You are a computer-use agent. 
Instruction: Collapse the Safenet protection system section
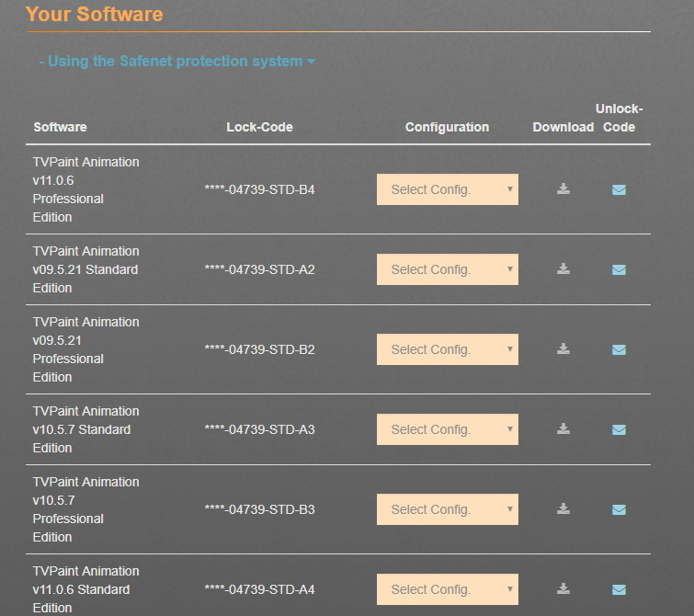pos(177,61)
